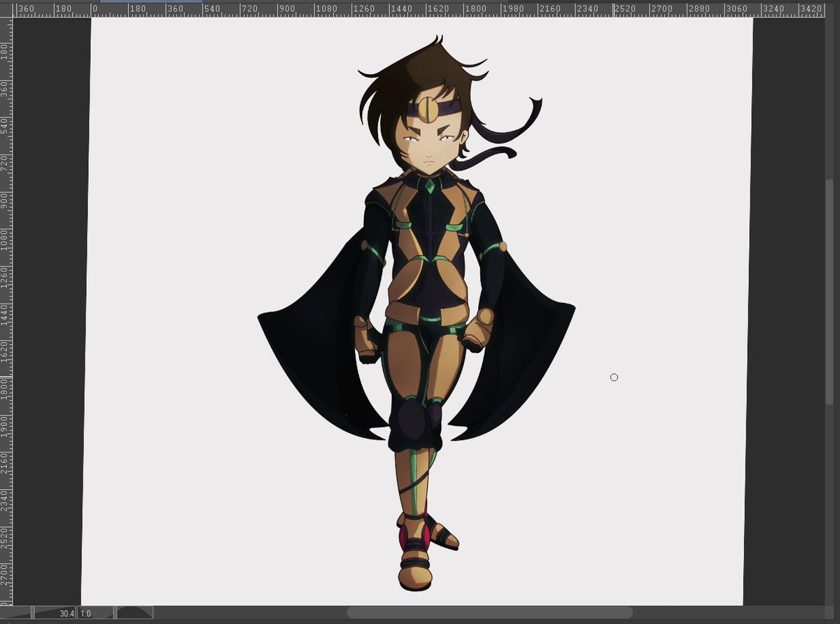Viewport: 840px width, 624px height.
Task: Click the character's front boot toe
Action: [414, 579]
